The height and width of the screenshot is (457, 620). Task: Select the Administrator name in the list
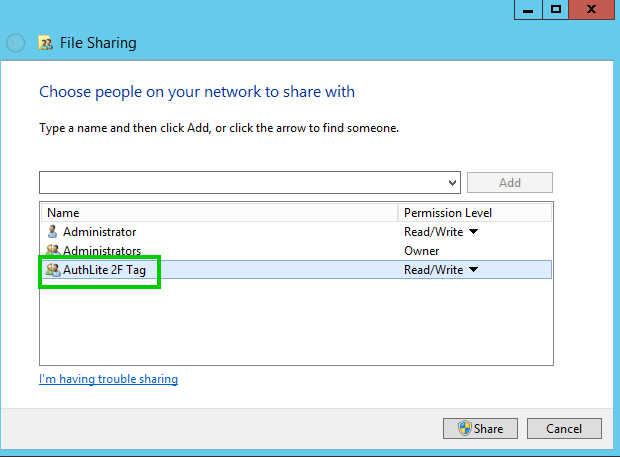pyautogui.click(x=99, y=232)
